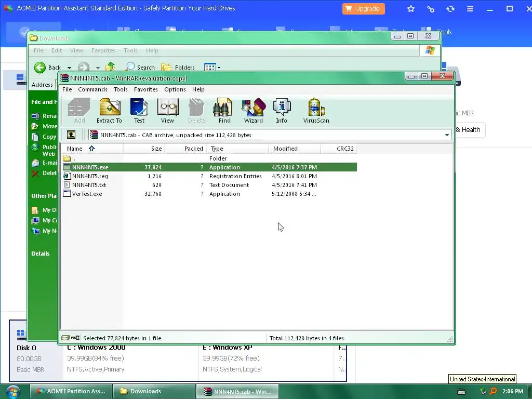Open the WinRAR Help menu

click(x=198, y=89)
